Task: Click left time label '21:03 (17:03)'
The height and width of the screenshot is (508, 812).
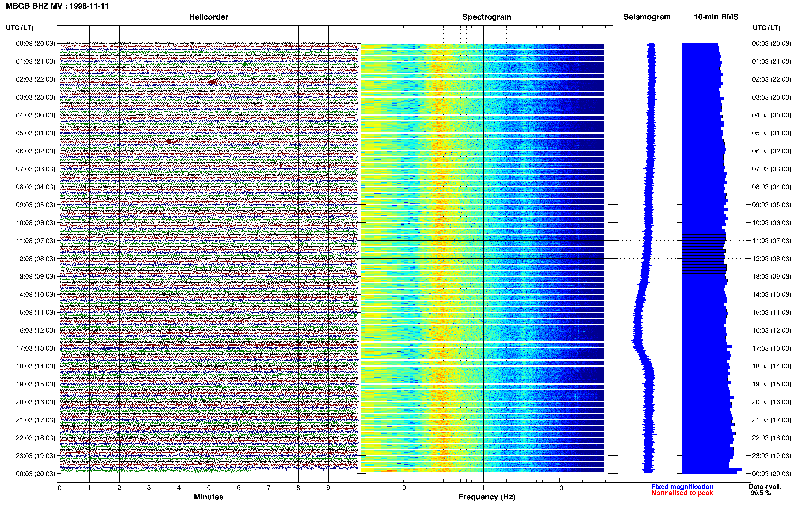Action: [35, 420]
